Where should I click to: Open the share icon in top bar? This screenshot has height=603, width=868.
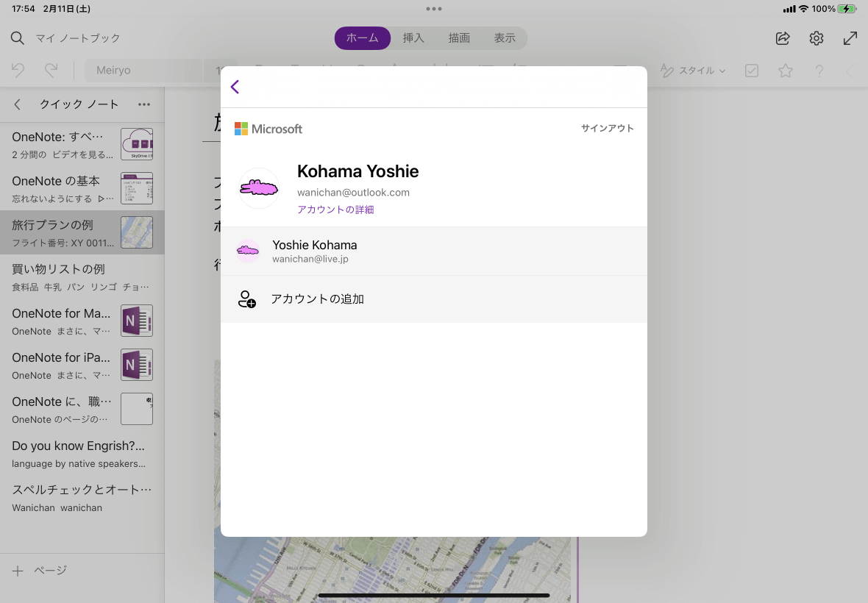[783, 38]
